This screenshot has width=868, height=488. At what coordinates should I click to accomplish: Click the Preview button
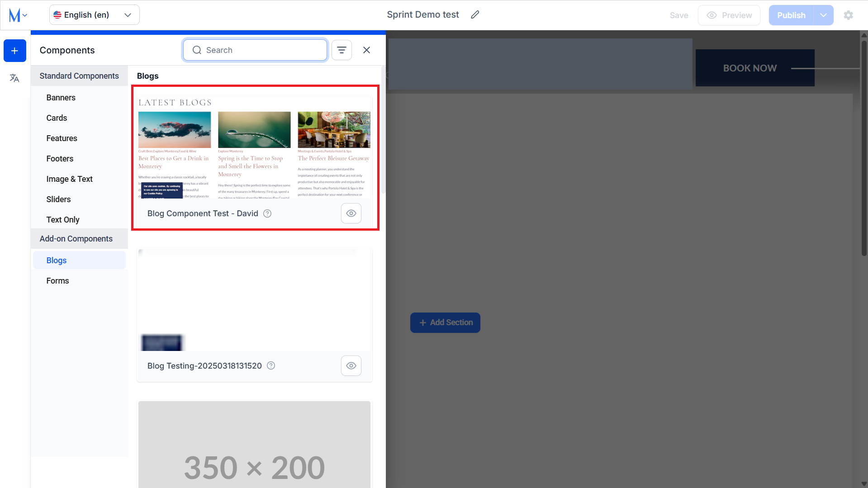pos(729,15)
